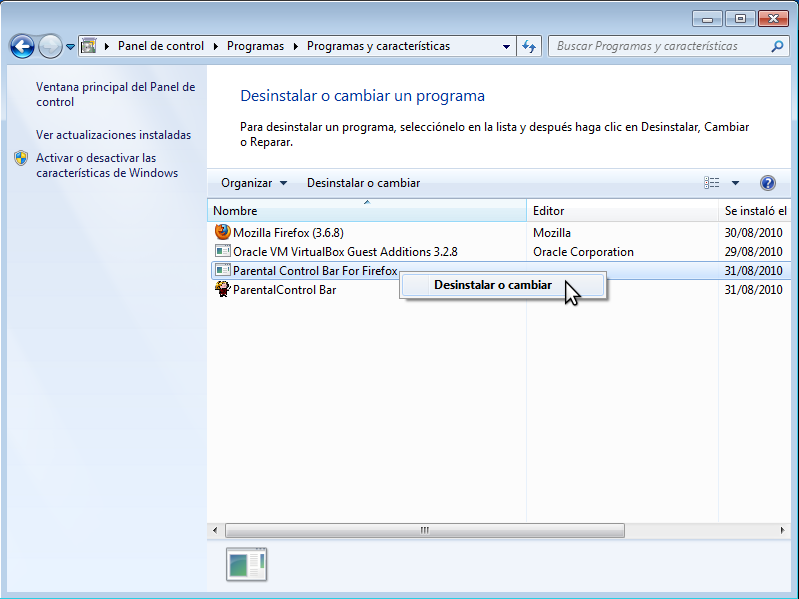
Task: Click the blue Help question mark icon
Action: tap(767, 183)
